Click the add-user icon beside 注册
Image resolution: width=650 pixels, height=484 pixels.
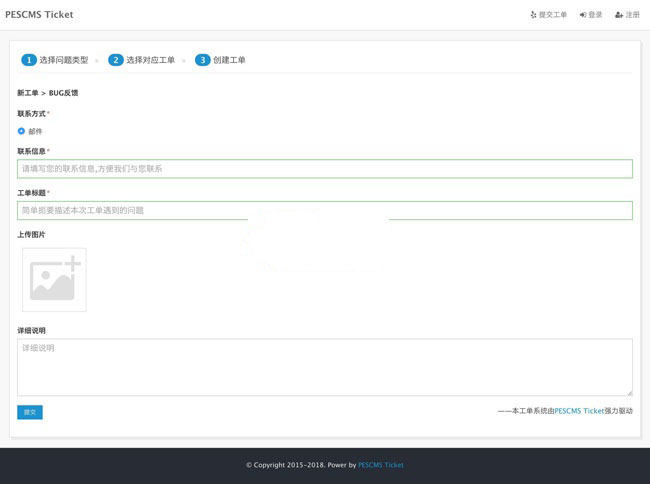coord(619,15)
